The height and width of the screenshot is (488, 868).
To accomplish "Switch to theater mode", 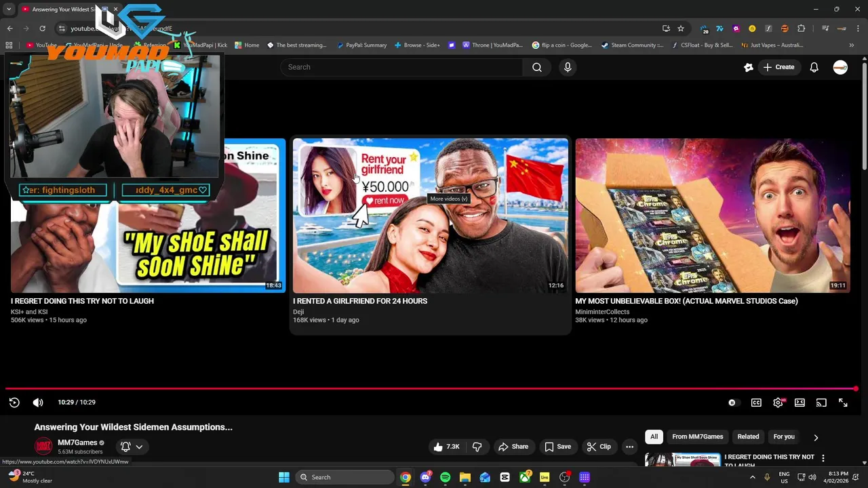I will [x=800, y=403].
